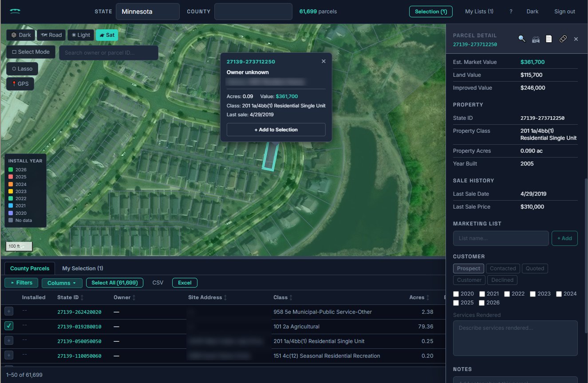Tick the 2023 customer year checkbox
Viewport: 588px width, 383px height.
tap(533, 294)
